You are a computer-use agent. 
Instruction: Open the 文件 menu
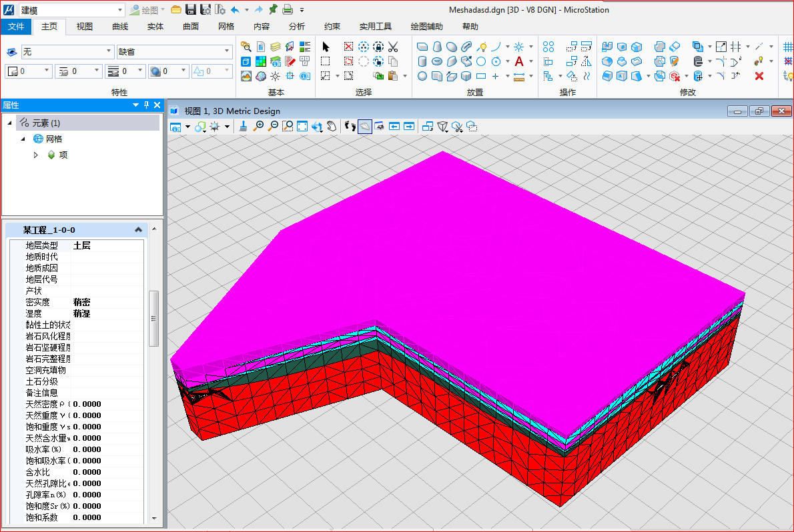(16, 26)
